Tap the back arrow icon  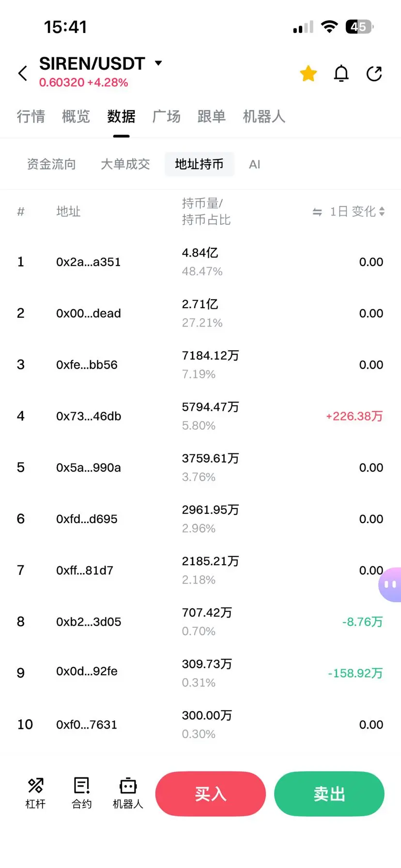[x=23, y=74]
